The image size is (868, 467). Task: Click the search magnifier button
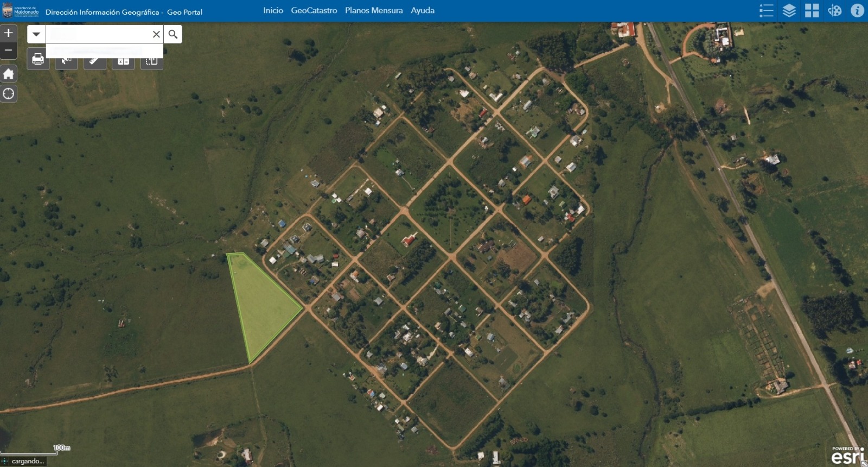pos(173,34)
